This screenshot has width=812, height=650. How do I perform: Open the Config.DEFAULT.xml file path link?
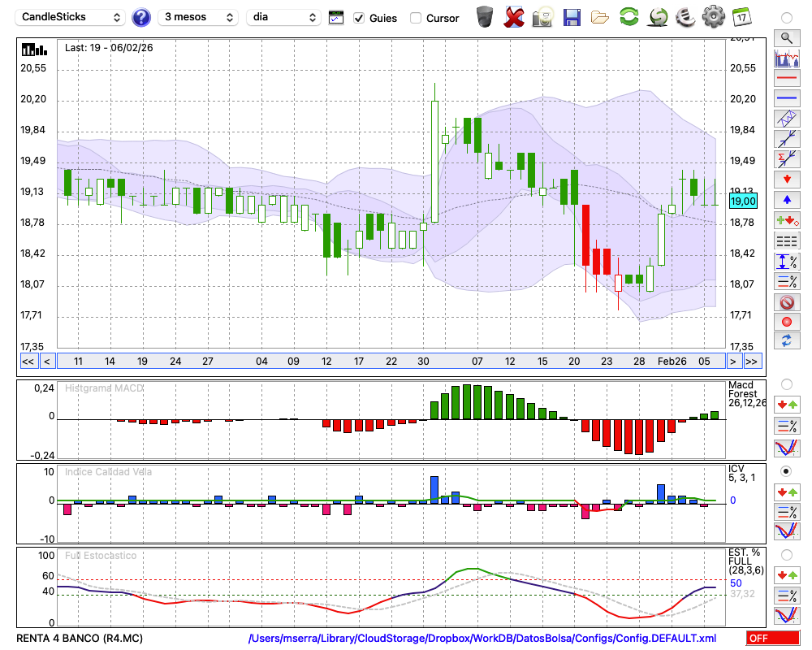482,639
